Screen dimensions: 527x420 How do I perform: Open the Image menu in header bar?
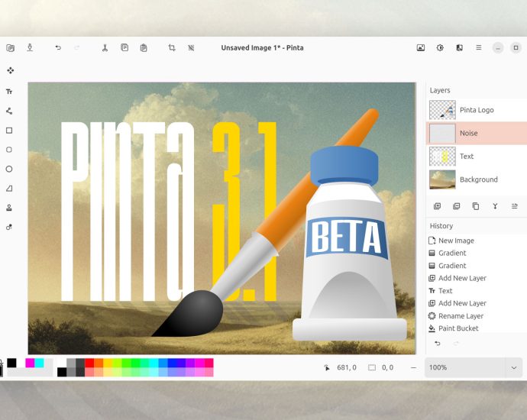(x=420, y=48)
